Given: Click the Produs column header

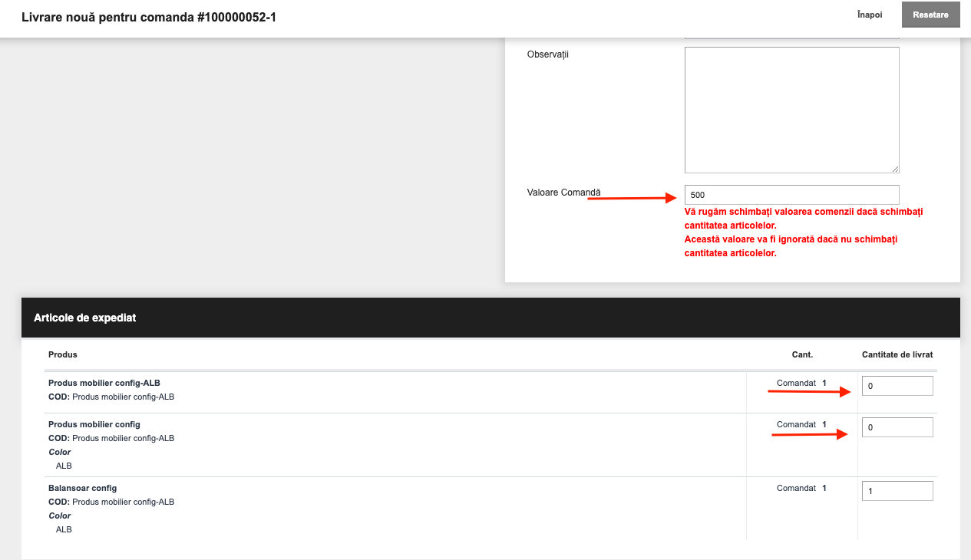Looking at the screenshot, I should click(63, 354).
